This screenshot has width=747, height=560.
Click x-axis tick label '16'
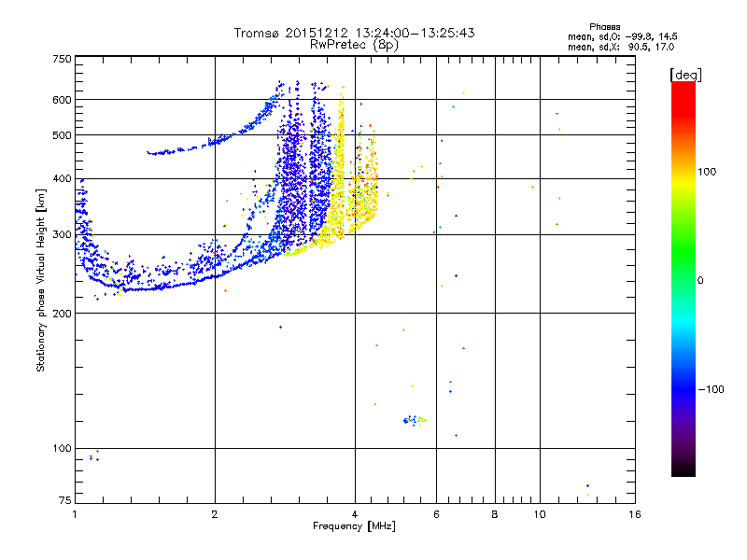tap(635, 514)
